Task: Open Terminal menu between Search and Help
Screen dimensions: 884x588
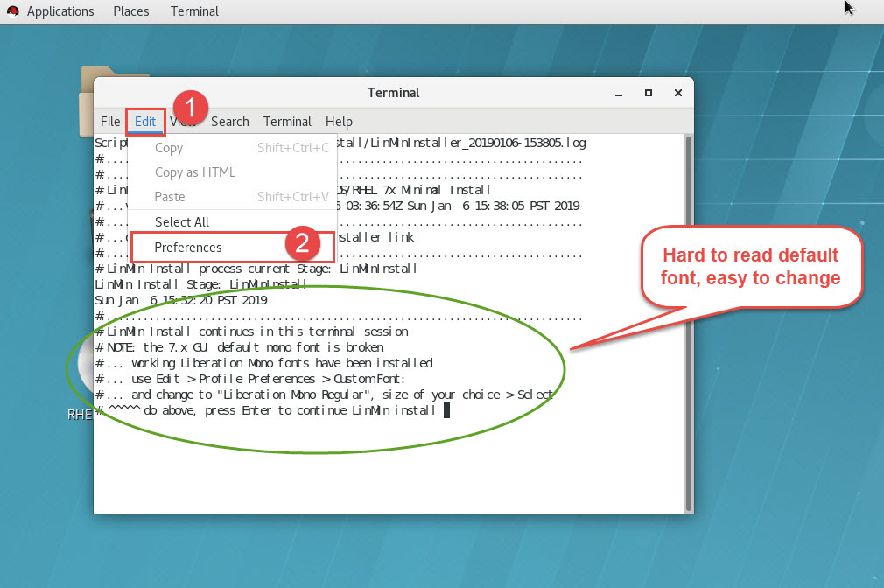Action: (287, 122)
